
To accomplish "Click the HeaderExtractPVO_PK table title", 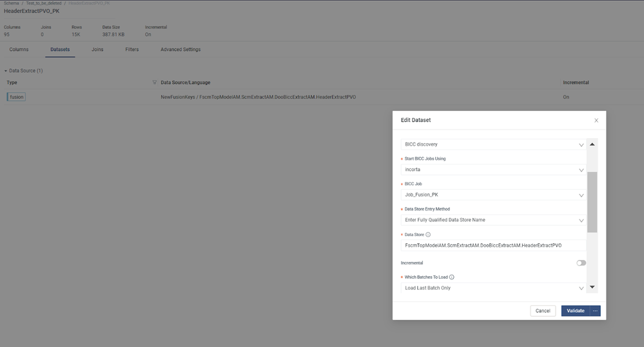I will click(32, 11).
